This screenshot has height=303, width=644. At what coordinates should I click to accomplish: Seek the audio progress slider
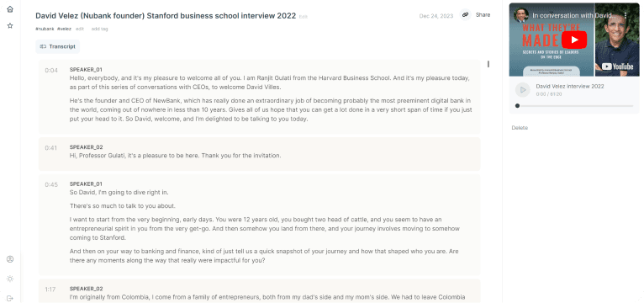[x=574, y=106]
